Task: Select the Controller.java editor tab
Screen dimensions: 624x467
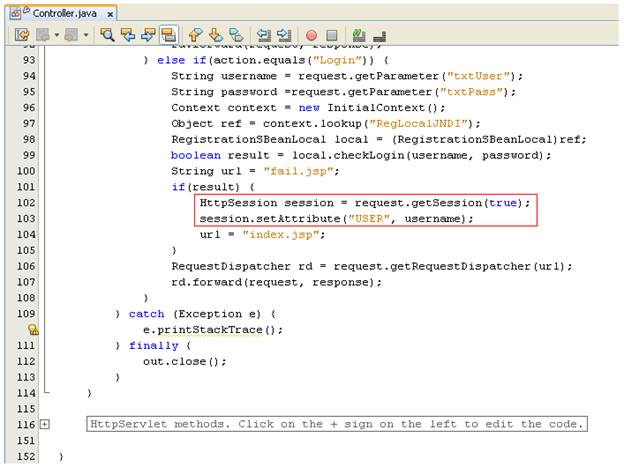Action: (x=63, y=14)
